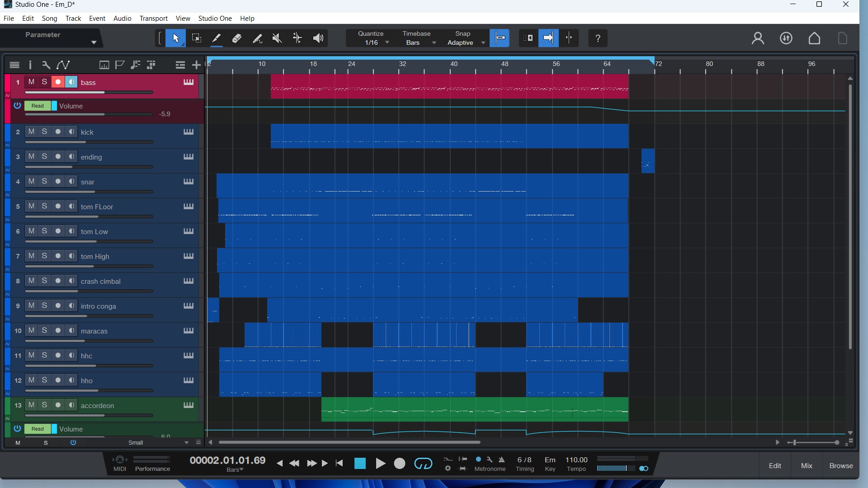This screenshot has height=488, width=868.
Task: Disable record arm on bass track
Action: (x=58, y=82)
